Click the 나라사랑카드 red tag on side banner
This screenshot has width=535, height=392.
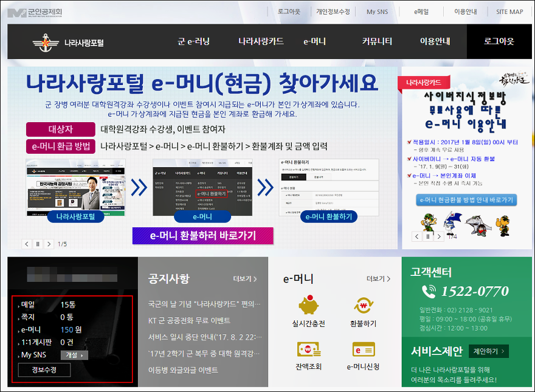point(424,83)
